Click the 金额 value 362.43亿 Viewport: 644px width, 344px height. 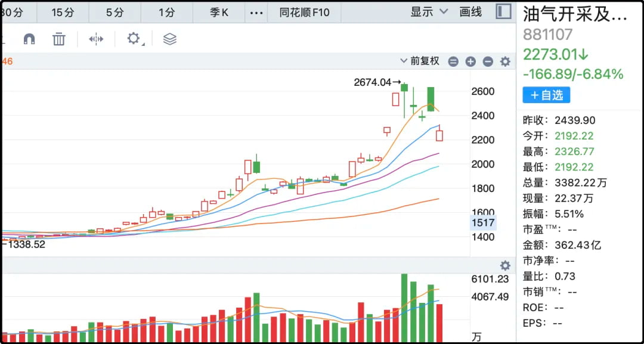(578, 245)
